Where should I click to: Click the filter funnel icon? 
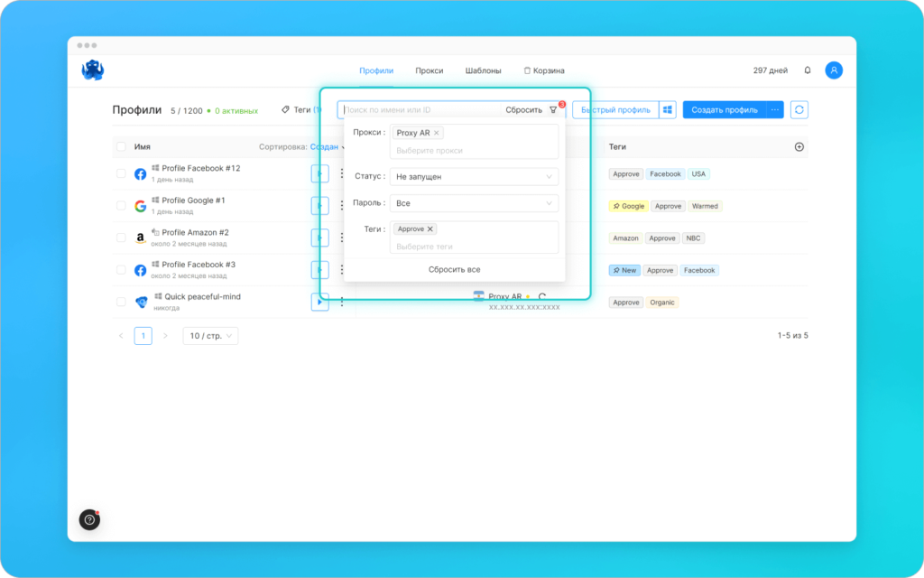[x=553, y=109]
